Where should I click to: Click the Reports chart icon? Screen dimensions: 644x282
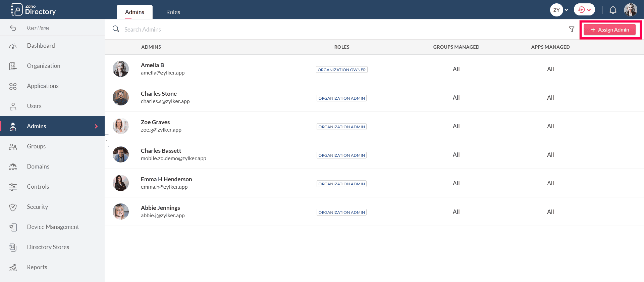click(x=13, y=268)
